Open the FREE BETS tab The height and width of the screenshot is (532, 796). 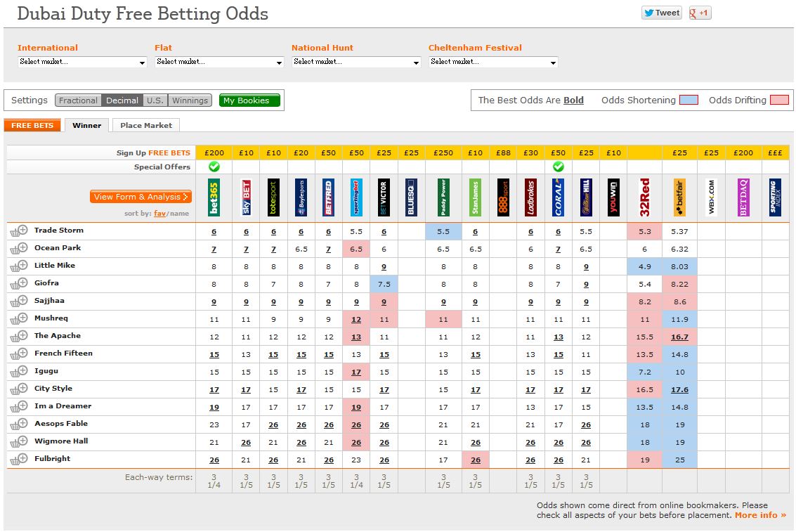pos(32,125)
